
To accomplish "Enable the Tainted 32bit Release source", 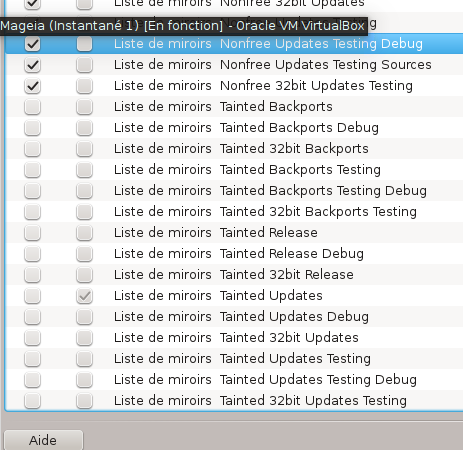I will 33,275.
